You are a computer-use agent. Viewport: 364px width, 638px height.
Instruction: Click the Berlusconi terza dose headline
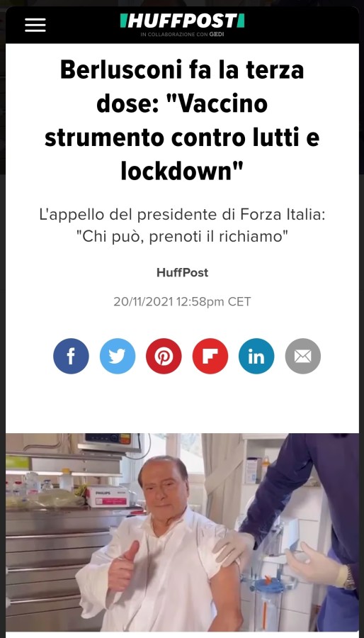click(x=182, y=121)
